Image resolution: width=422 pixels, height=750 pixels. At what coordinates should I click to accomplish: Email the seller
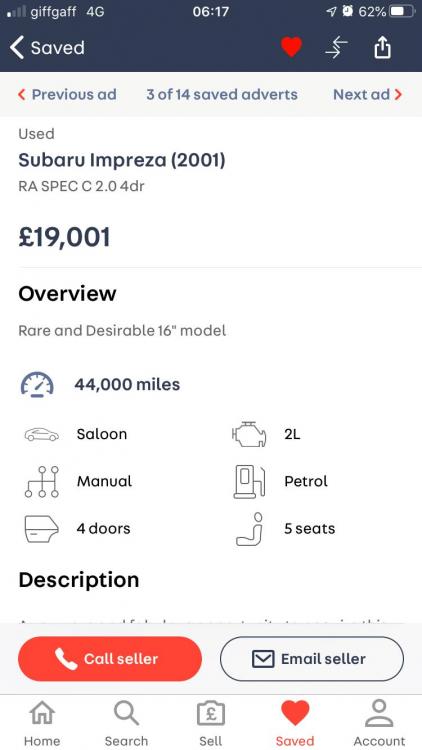coord(312,659)
